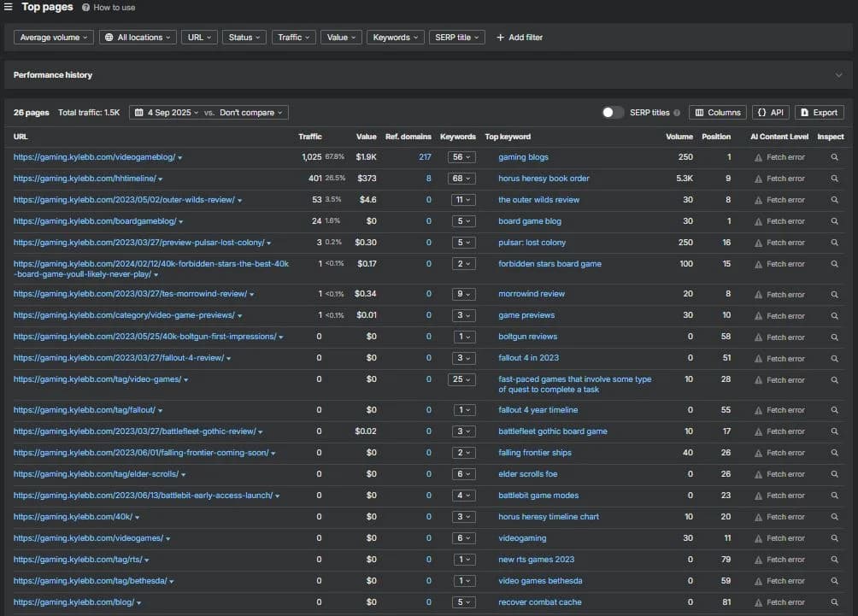Viewport: 858px width, 616px height.
Task: Open the SERP title filter dropdown
Action: point(457,38)
